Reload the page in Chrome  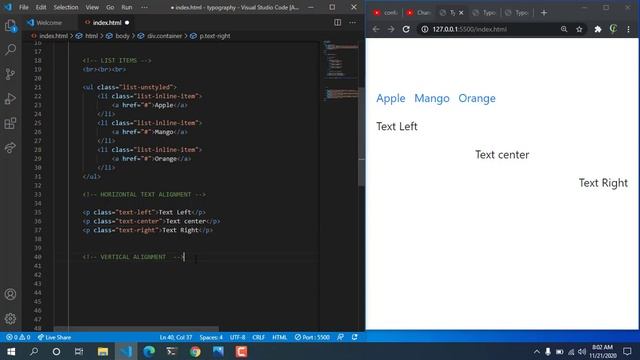[x=406, y=29]
